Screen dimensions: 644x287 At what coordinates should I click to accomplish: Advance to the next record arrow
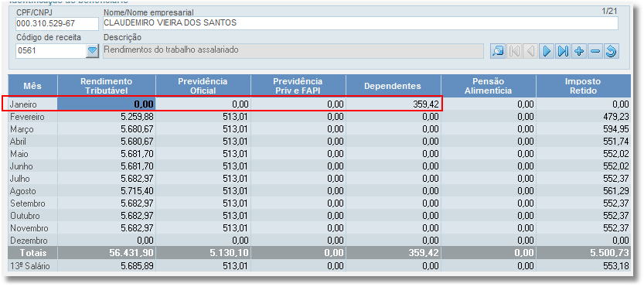[547, 51]
